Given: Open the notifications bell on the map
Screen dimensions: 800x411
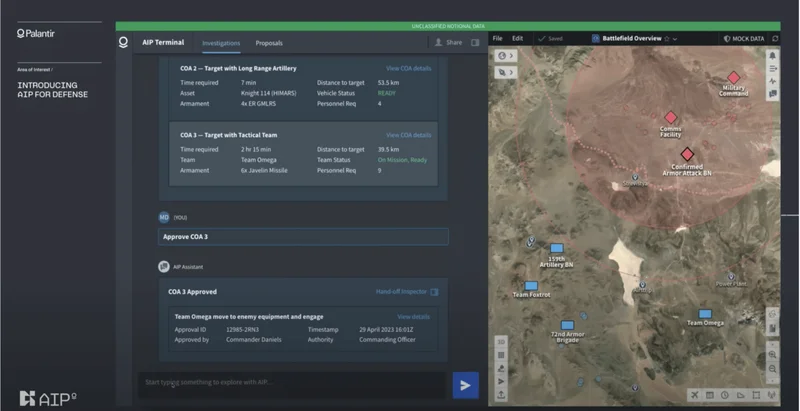Looking at the screenshot, I should [773, 55].
